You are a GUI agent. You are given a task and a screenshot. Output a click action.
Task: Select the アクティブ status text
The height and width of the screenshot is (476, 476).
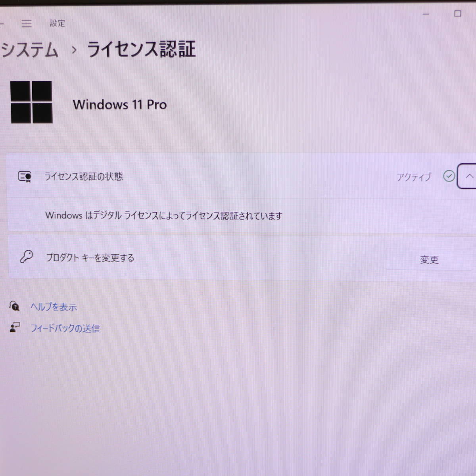click(x=414, y=177)
